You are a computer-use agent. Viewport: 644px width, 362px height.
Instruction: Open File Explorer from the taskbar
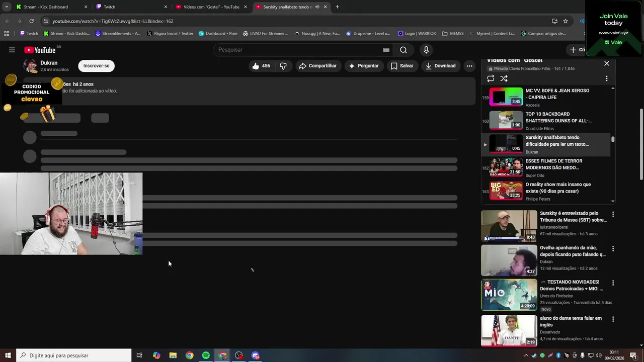click(x=173, y=355)
